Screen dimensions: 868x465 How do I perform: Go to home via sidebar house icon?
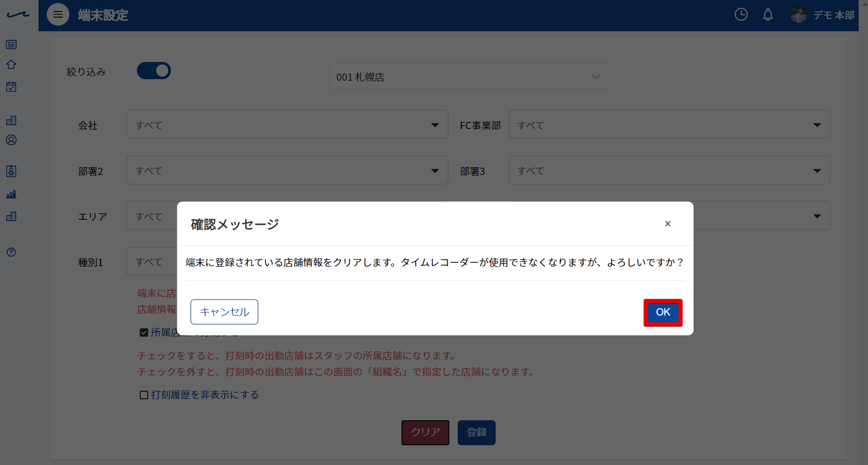(x=11, y=65)
